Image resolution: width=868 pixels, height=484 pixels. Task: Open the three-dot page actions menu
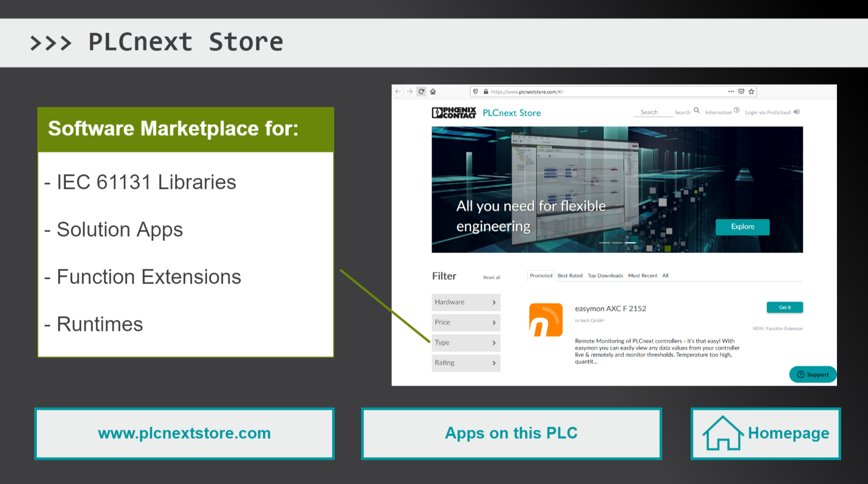click(x=731, y=92)
